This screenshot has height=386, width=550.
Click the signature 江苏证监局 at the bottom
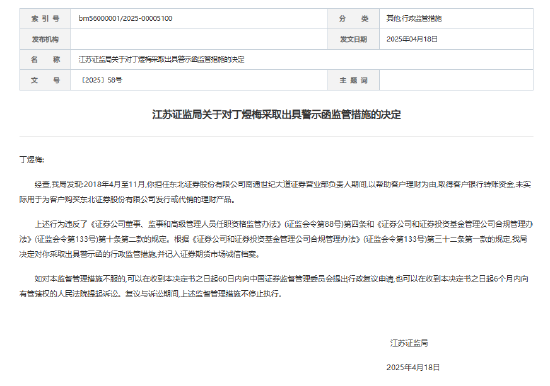coord(409,343)
